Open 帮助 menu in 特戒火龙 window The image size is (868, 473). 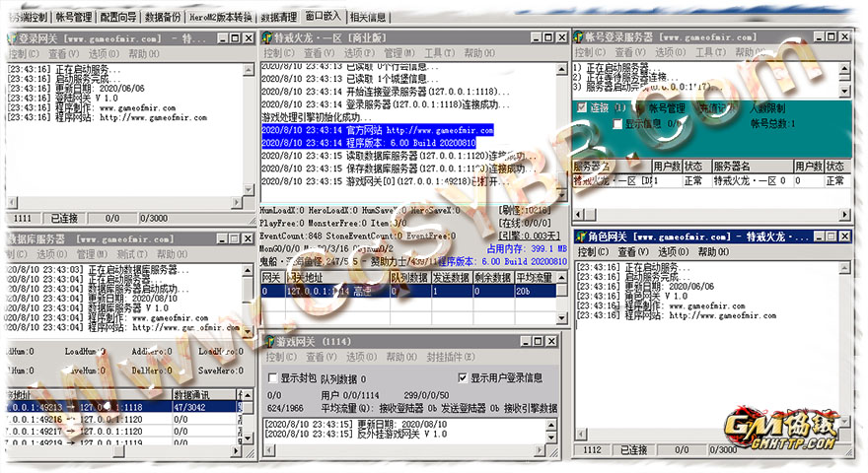(479, 53)
